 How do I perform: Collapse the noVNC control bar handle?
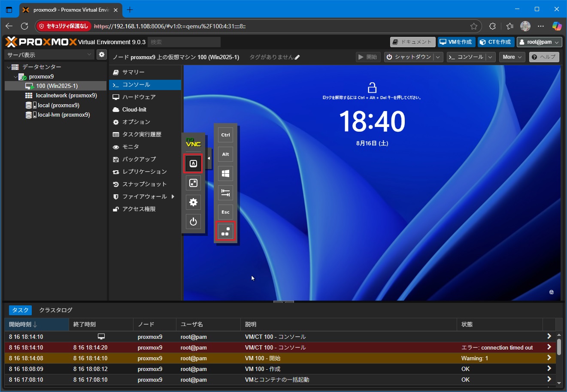coord(209,158)
